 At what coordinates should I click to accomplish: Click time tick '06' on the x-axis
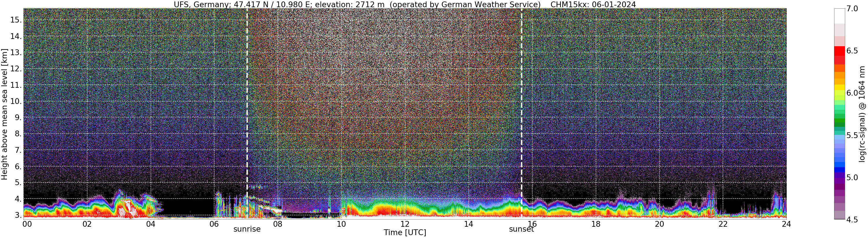[214, 224]
